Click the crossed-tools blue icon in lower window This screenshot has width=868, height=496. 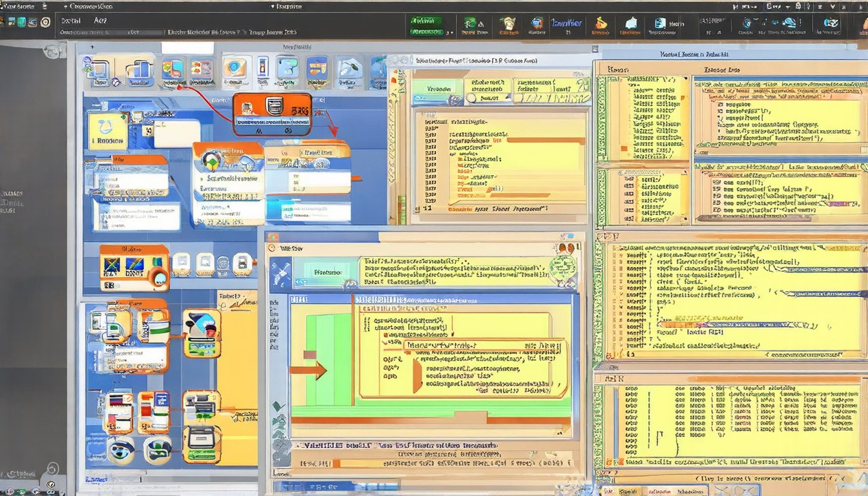click(281, 273)
